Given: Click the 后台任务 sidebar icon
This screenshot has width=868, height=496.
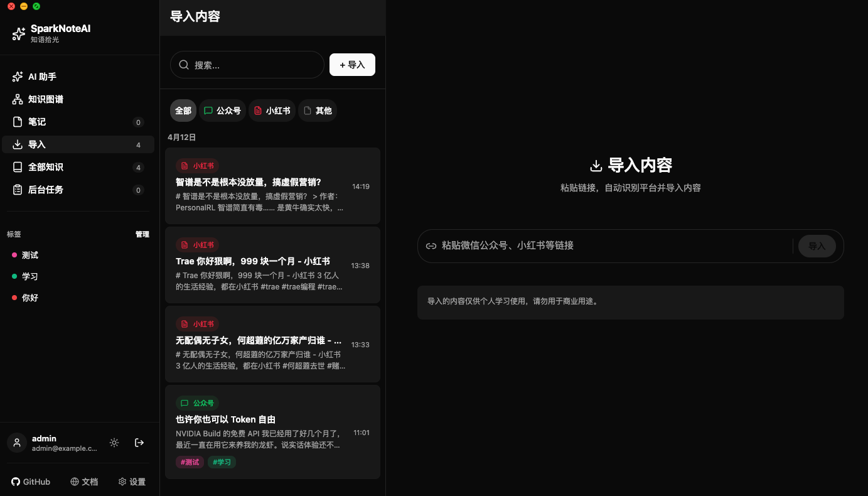Looking at the screenshot, I should tap(19, 189).
